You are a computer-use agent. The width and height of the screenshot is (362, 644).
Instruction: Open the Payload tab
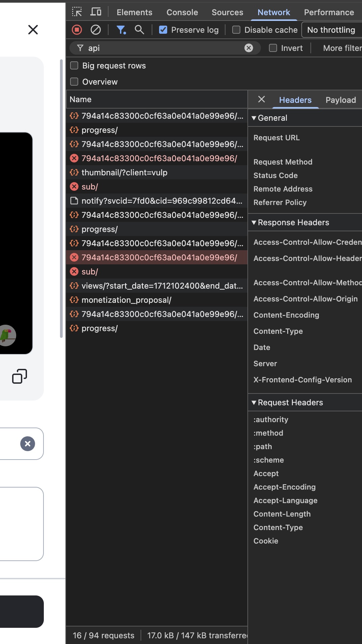[x=340, y=100]
